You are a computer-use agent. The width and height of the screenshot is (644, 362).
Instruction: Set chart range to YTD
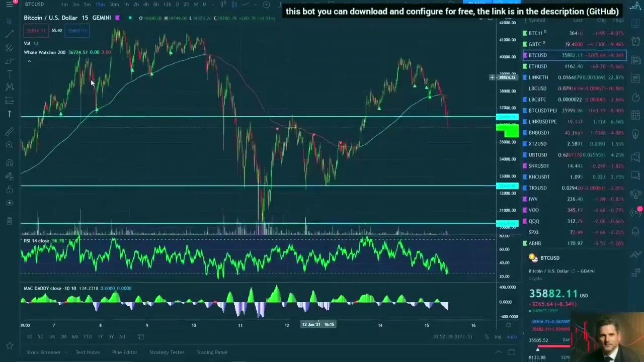tap(88, 336)
